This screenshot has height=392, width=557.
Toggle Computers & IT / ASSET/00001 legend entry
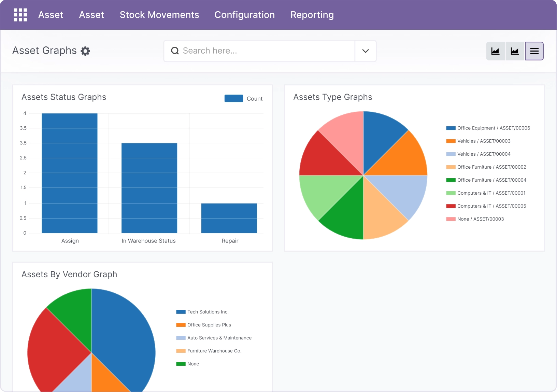pos(486,193)
